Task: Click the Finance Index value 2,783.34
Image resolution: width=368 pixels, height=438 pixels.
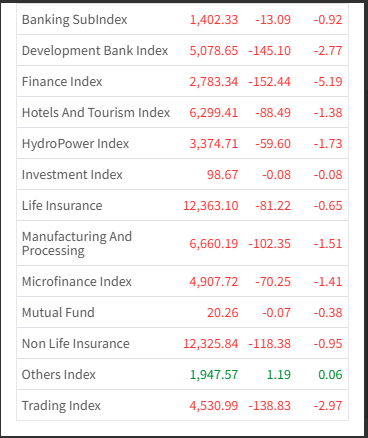Action: point(214,82)
